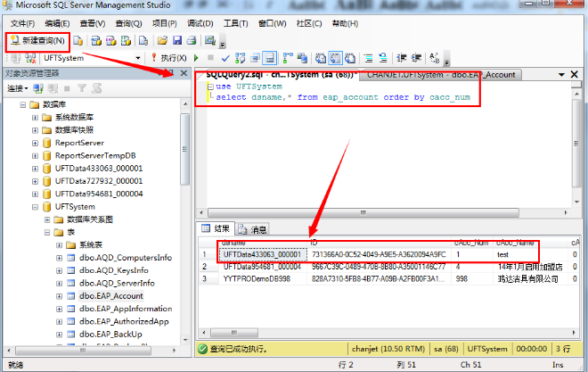Click the cAcc_Name column header

(x=515, y=243)
